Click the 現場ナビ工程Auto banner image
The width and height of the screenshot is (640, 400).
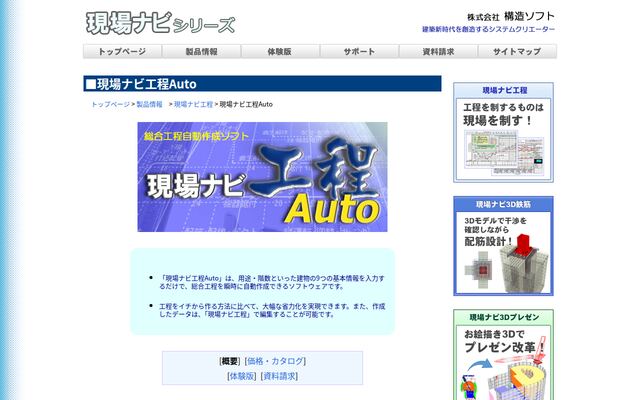tap(262, 177)
